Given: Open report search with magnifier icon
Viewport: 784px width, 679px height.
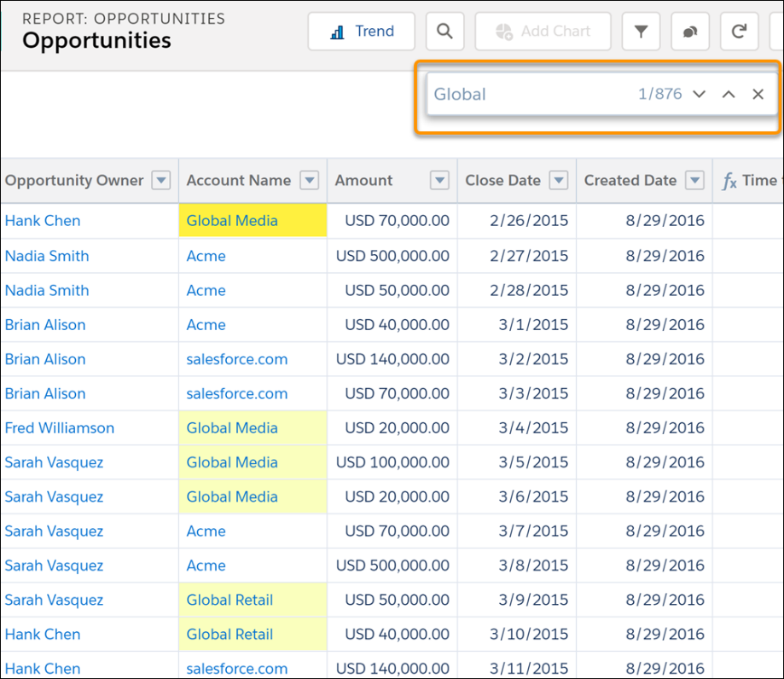Looking at the screenshot, I should pyautogui.click(x=444, y=32).
